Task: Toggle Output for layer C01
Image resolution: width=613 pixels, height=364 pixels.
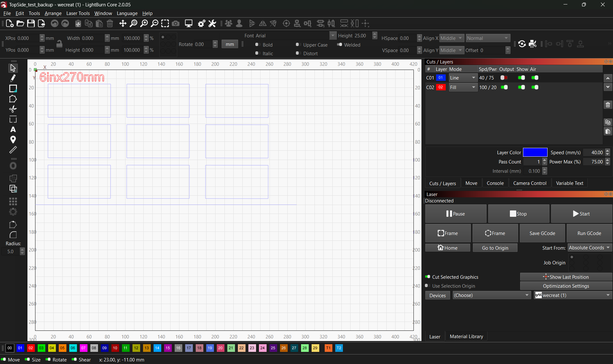Action: 504,78
